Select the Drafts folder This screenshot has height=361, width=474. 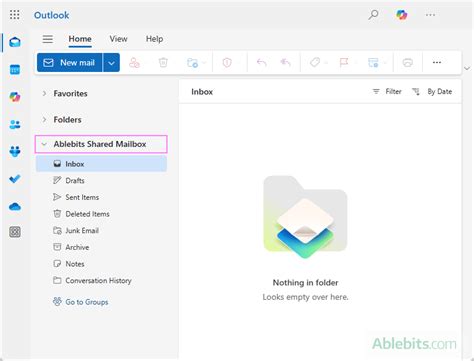point(101,181)
